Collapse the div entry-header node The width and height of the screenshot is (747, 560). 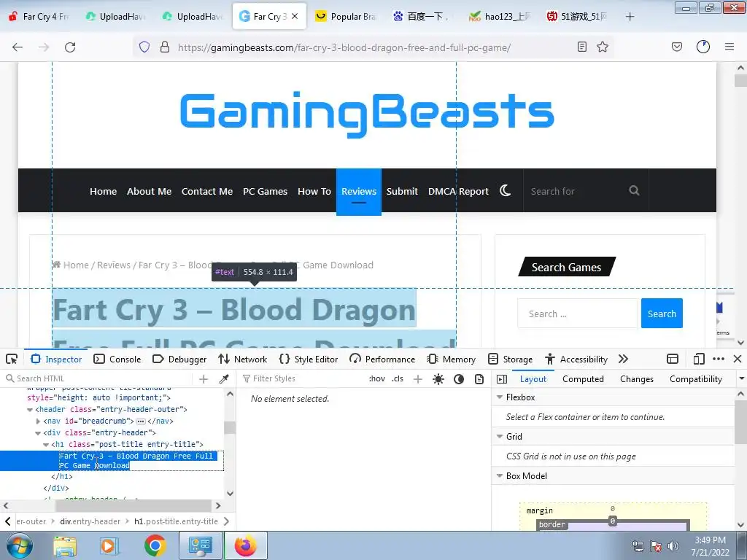[x=38, y=433]
